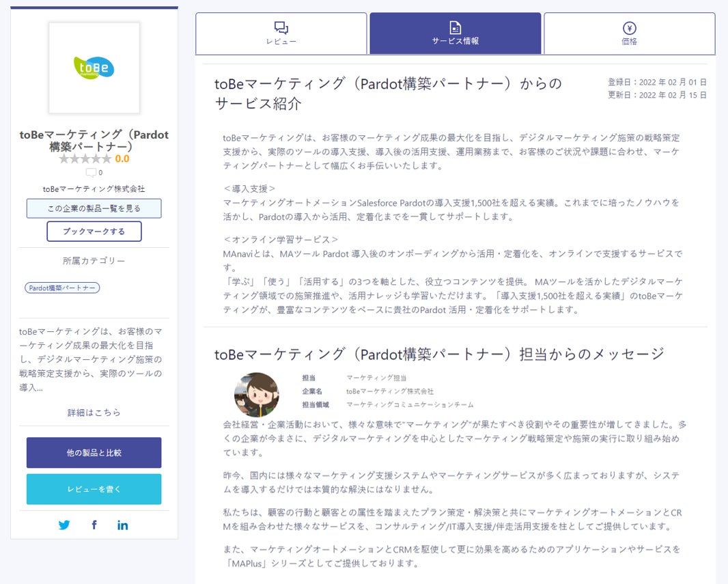Open the 詳細はこちら link
This screenshot has height=584, width=728.
click(x=94, y=413)
